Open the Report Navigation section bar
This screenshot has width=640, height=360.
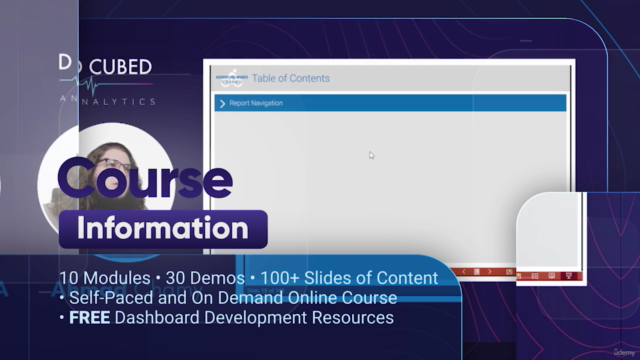tap(390, 103)
